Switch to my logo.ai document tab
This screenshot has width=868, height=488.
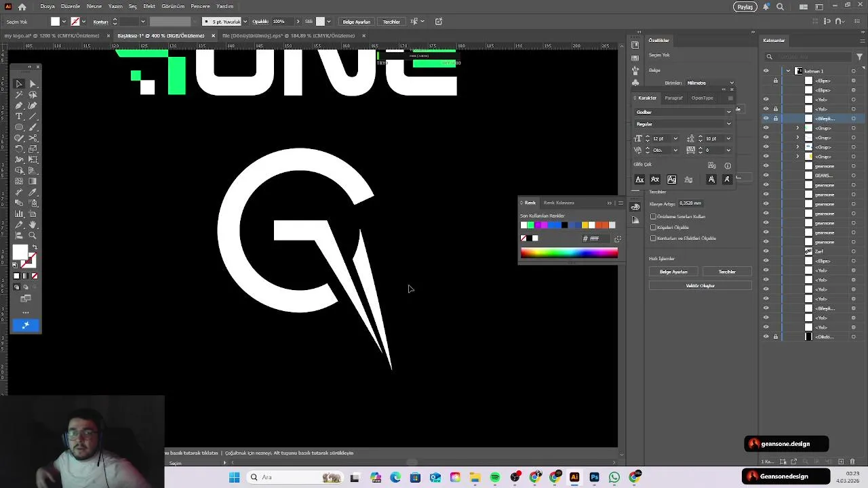click(52, 36)
